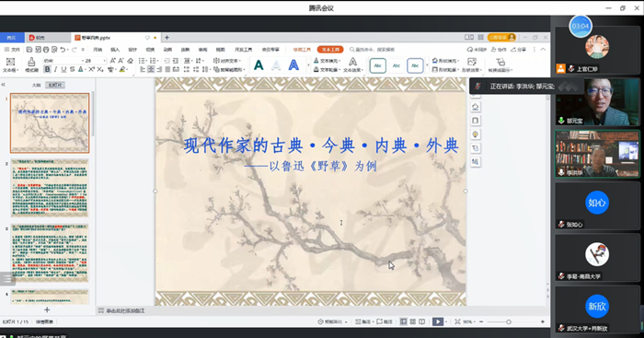Click the zoom slider handle in status bar
This screenshot has width=644, height=338.
pyautogui.click(x=509, y=321)
